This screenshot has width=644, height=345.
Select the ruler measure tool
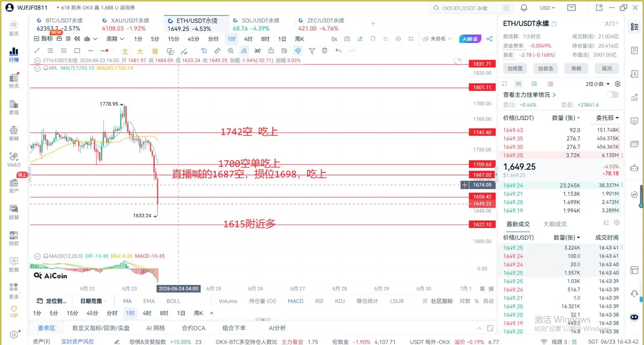coord(217,51)
